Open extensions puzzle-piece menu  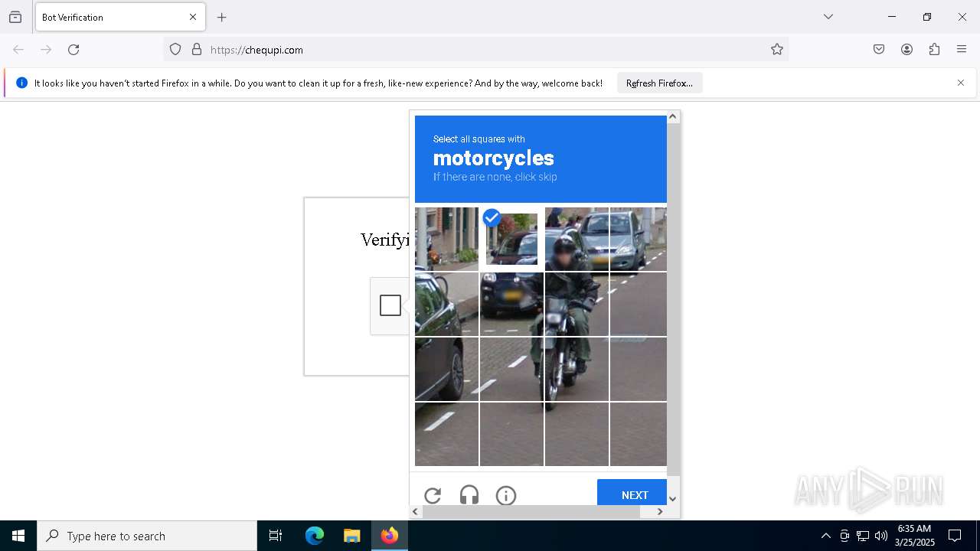[x=934, y=50]
